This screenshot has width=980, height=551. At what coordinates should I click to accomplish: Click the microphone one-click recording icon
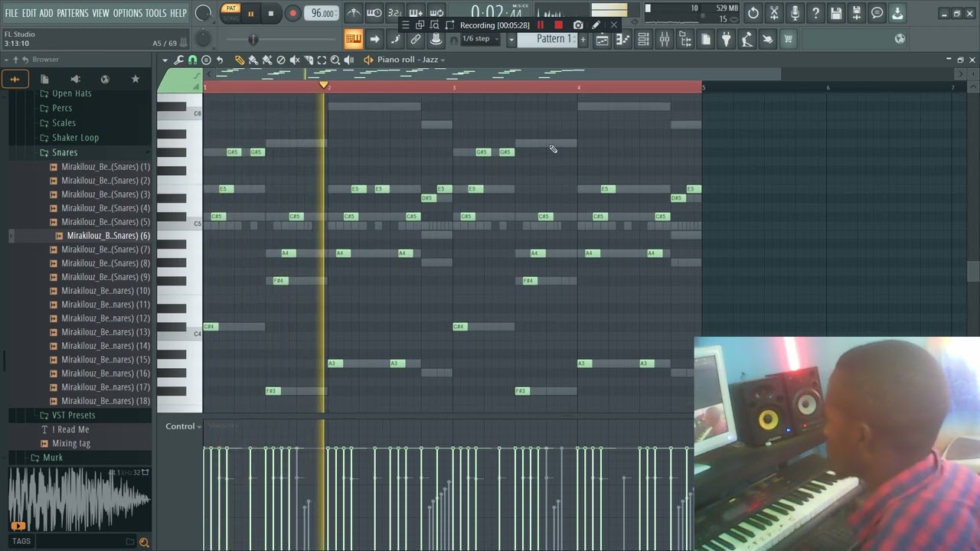(795, 13)
